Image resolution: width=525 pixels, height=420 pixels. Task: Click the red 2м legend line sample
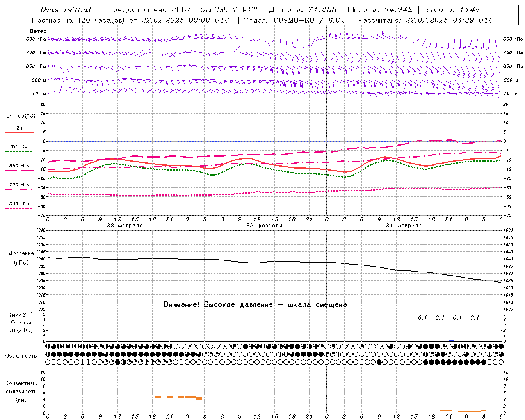tap(19, 132)
